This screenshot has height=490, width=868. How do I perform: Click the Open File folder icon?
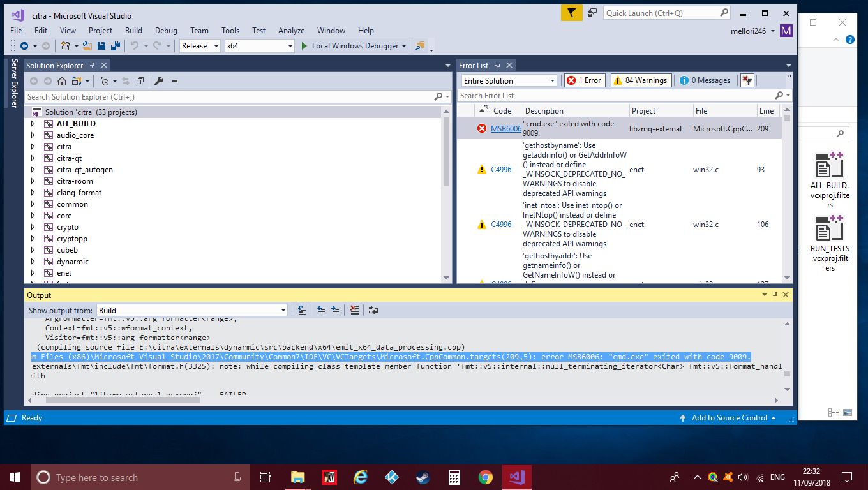pos(87,46)
